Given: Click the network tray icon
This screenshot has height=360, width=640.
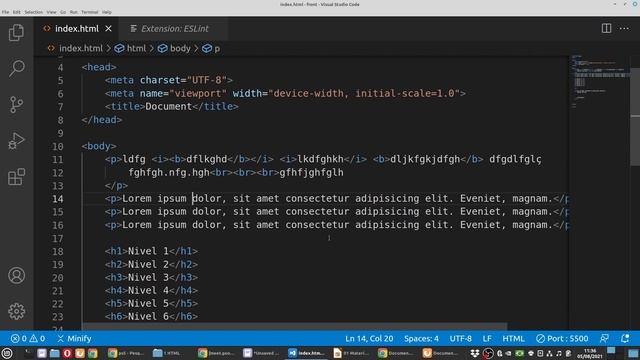Looking at the screenshot, I should (x=549, y=353).
